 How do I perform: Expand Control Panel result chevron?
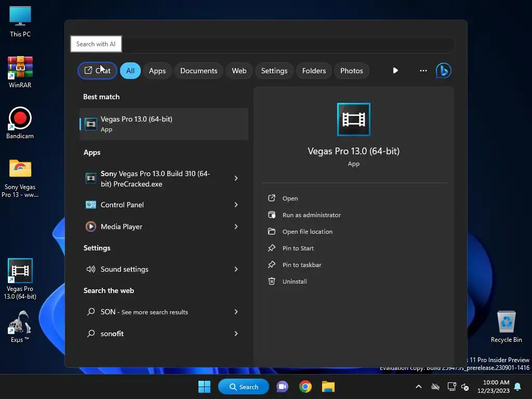(x=236, y=205)
